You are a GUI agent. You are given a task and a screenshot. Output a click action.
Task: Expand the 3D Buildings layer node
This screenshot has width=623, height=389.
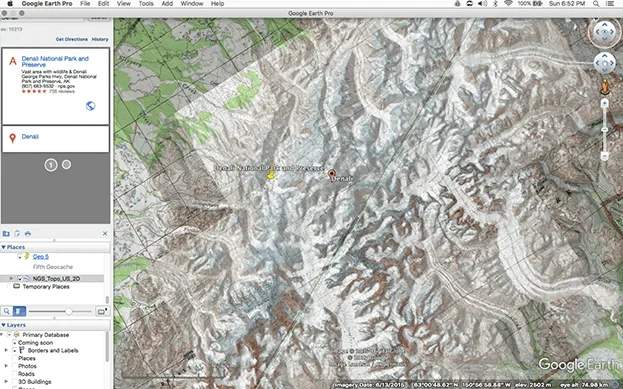(x=6, y=381)
